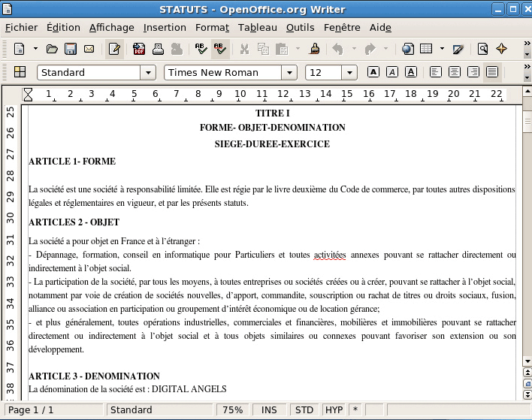Click the Times New Roman font name field
532x420 pixels.
point(223,73)
